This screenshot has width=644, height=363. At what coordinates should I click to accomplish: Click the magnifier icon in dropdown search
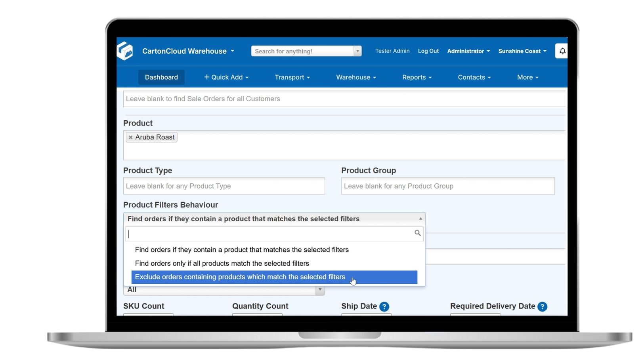click(x=418, y=233)
